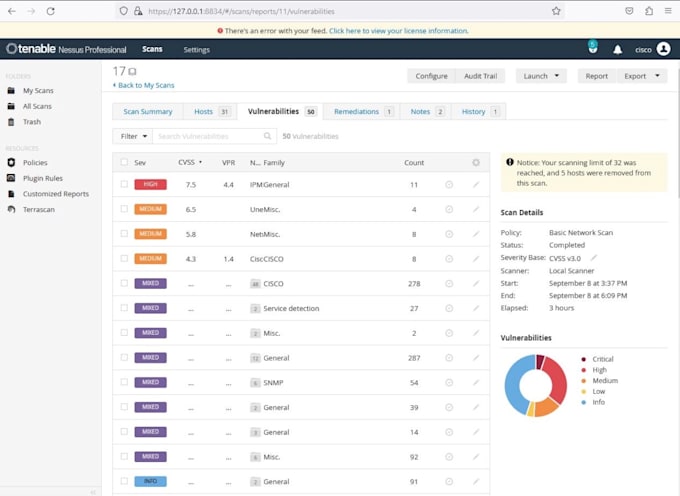Open the table settings gear icon
This screenshot has height=496, width=680.
pyautogui.click(x=476, y=163)
